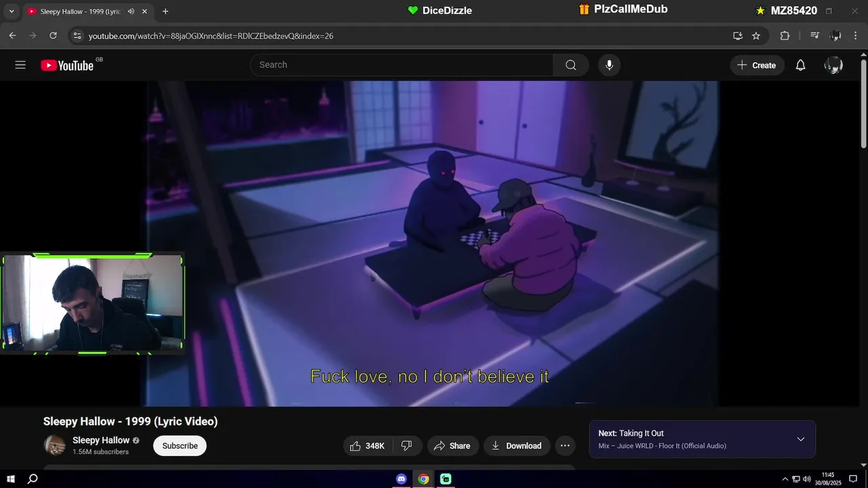The height and width of the screenshot is (488, 868).
Task: Open the Windows notification center
Action: coord(853,479)
